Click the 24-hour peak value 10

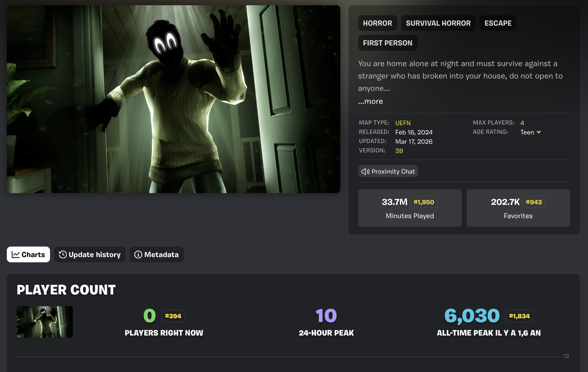tap(326, 316)
